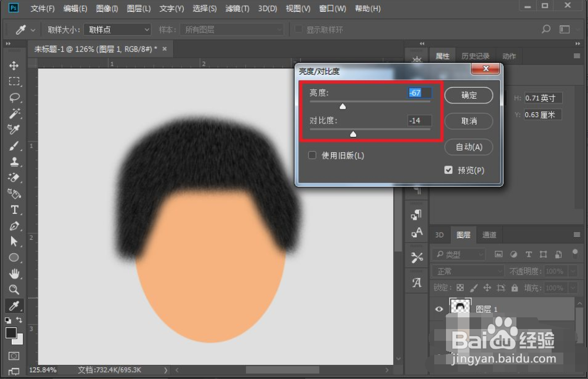Expand the opacity (不透明度) dropdown arrow

pyautogui.click(x=572, y=271)
